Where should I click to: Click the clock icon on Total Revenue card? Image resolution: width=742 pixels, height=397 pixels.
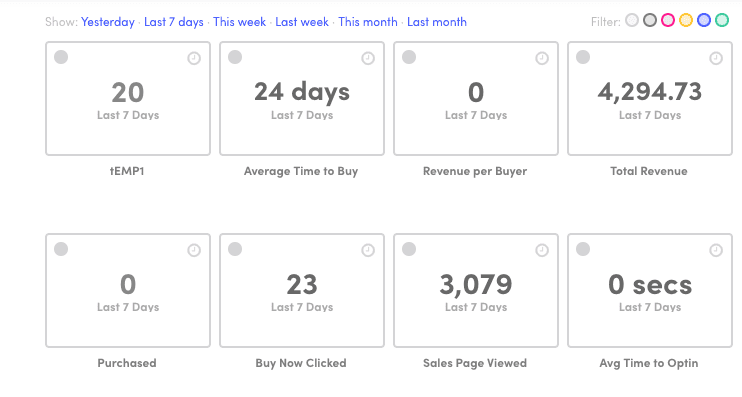[x=716, y=58]
